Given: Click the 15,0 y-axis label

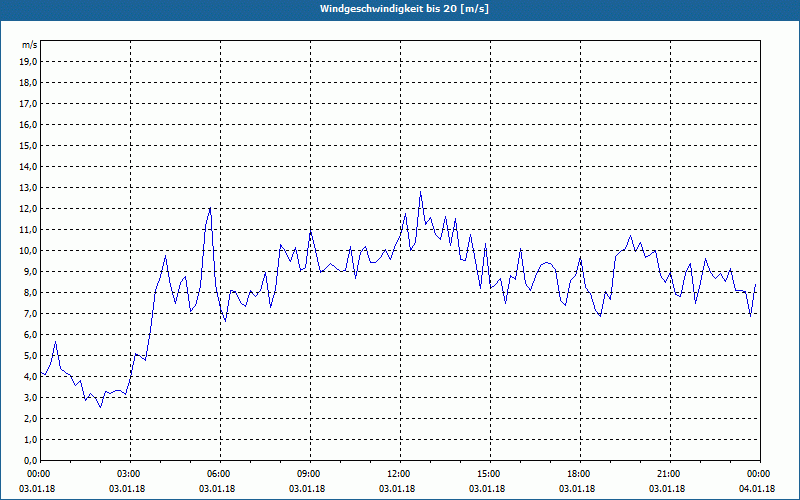Looking at the screenshot, I should point(28,145).
